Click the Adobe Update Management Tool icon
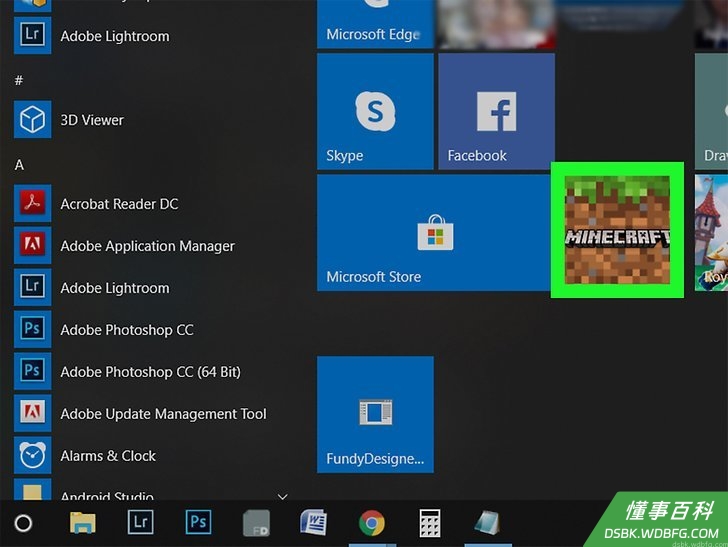The height and width of the screenshot is (547, 728). click(32, 413)
